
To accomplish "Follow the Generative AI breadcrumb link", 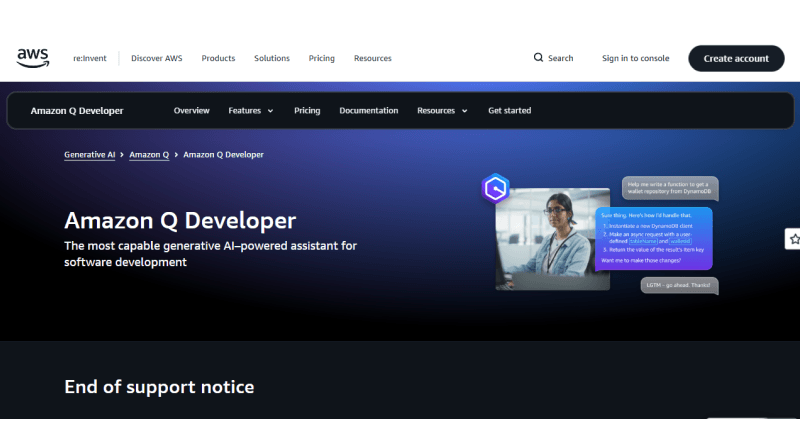I will click(89, 155).
